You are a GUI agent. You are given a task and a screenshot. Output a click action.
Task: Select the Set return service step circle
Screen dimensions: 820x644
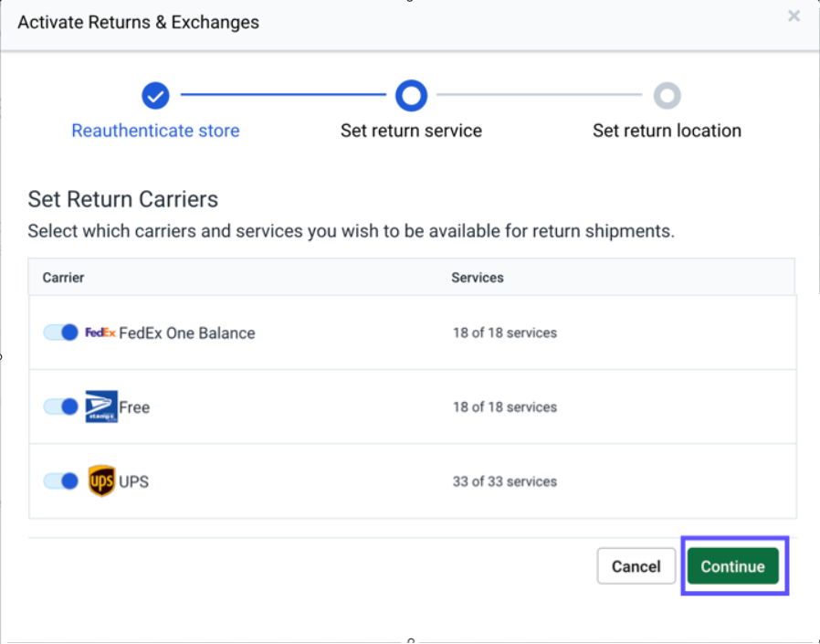[411, 95]
